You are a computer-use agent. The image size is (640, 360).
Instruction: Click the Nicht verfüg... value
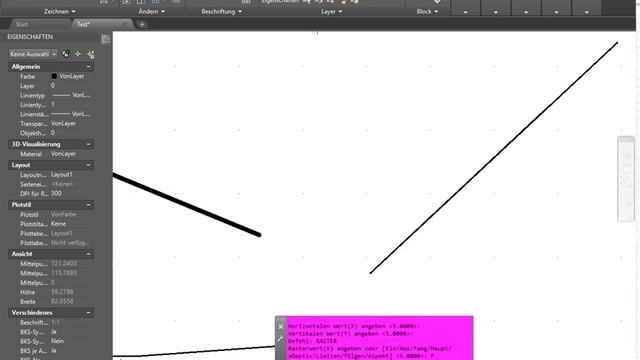[x=70, y=242]
